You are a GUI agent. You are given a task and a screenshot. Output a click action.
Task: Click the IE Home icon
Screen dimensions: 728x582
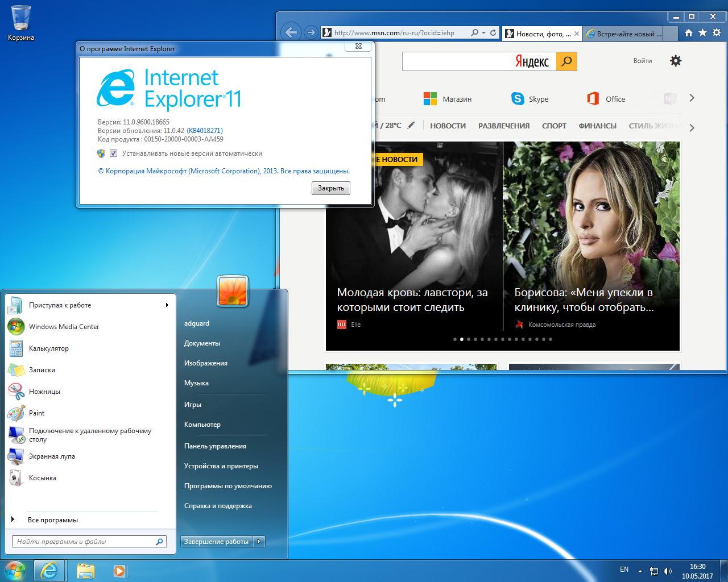pyautogui.click(x=689, y=33)
